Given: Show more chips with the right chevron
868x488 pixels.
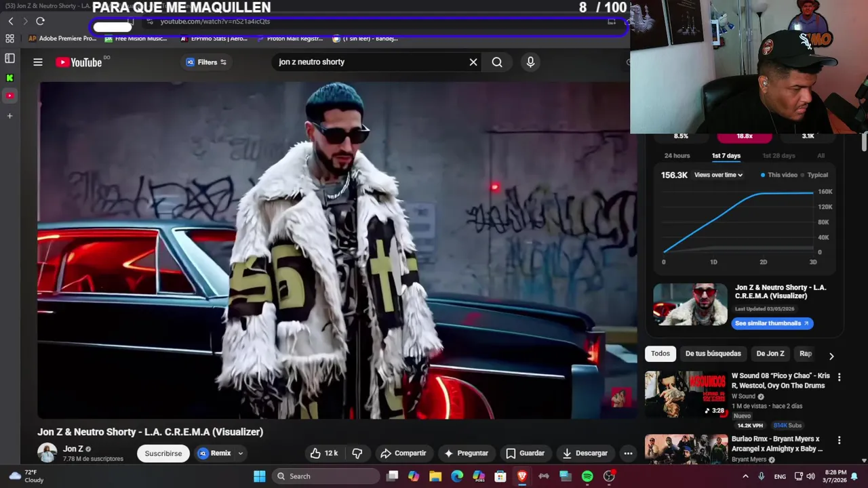Looking at the screenshot, I should click(x=831, y=356).
